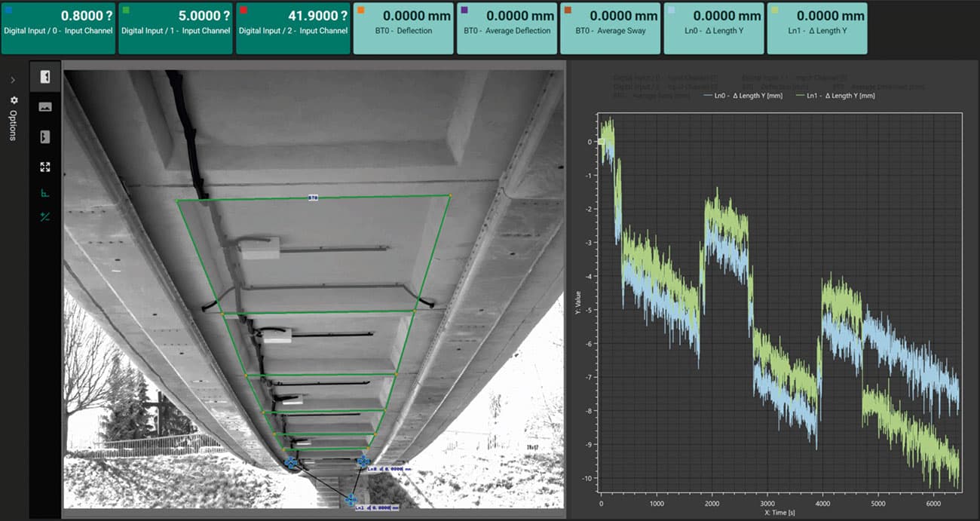Click the 0.8000 value readout
Viewport: 980px width, 521px height.
(87, 16)
